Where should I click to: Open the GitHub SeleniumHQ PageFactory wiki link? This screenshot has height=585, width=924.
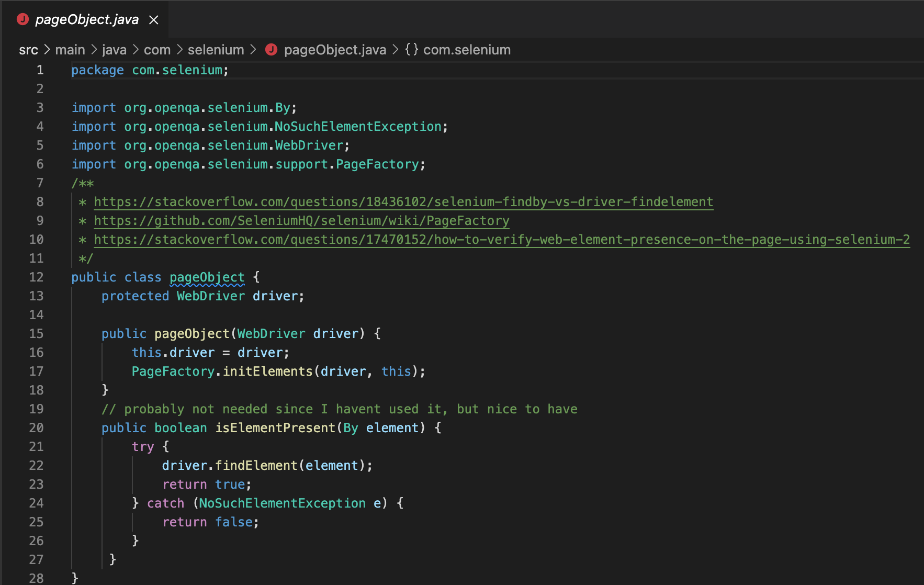pyautogui.click(x=301, y=221)
